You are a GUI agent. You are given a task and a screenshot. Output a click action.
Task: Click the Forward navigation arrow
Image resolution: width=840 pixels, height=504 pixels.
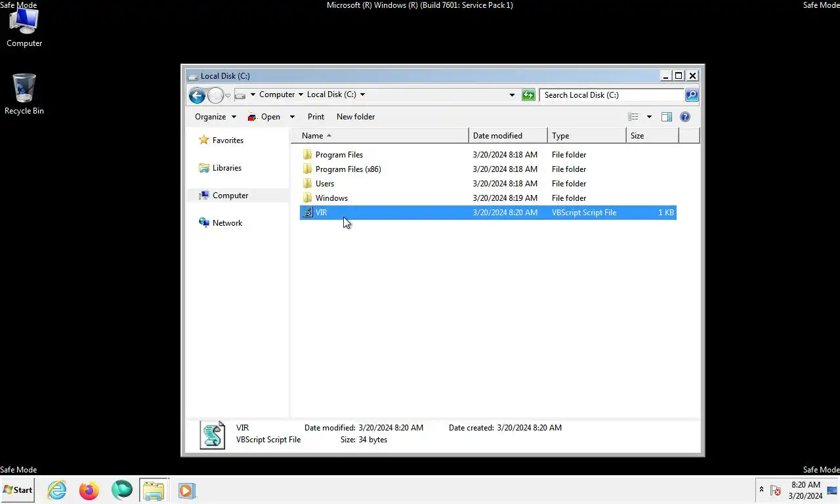tap(215, 95)
